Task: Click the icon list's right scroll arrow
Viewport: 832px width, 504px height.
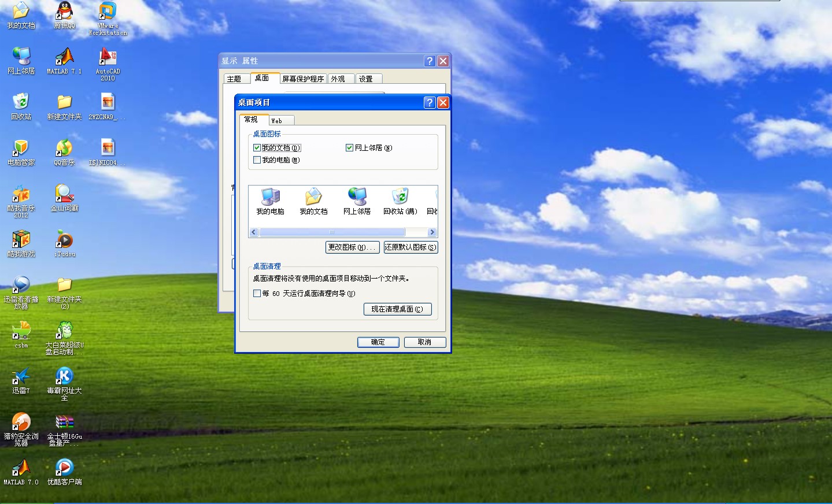Action: [432, 232]
